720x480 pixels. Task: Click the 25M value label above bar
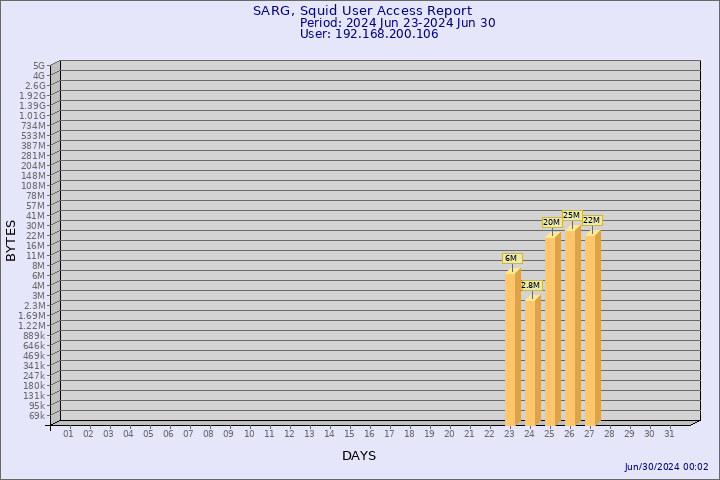pyautogui.click(x=571, y=215)
